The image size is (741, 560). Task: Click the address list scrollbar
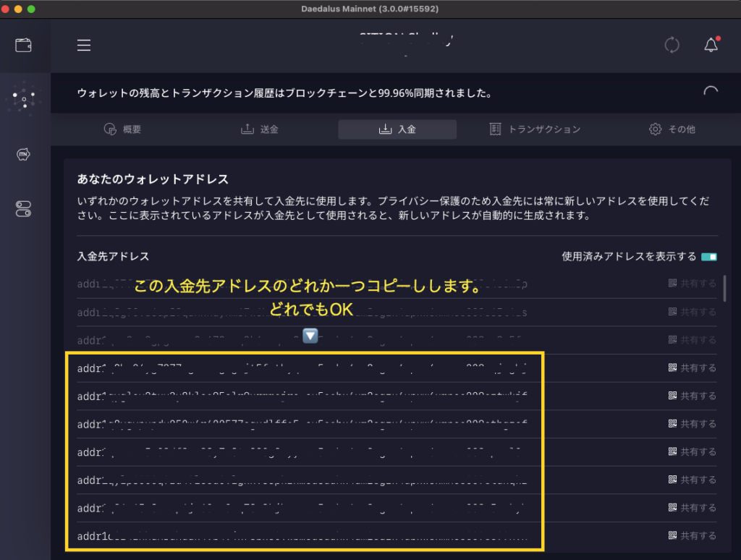coord(725,287)
